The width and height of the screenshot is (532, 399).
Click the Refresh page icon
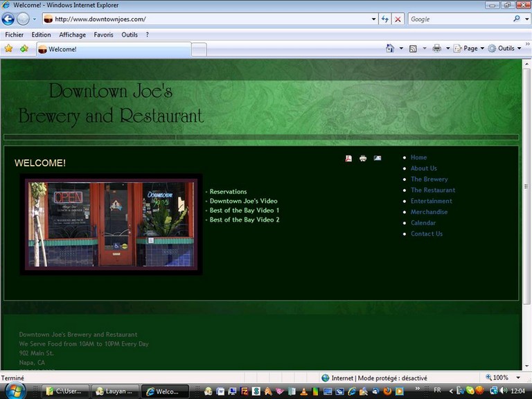385,19
